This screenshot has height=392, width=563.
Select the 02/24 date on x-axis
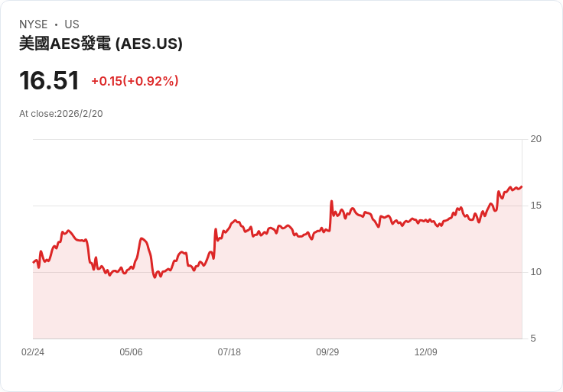point(33,352)
